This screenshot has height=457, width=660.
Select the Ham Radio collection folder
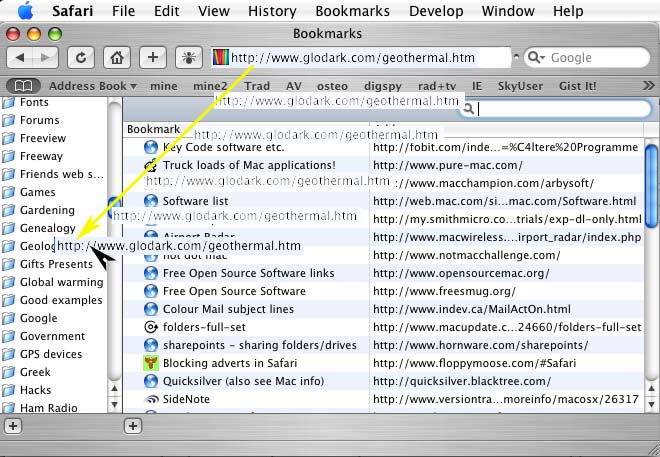(40, 408)
